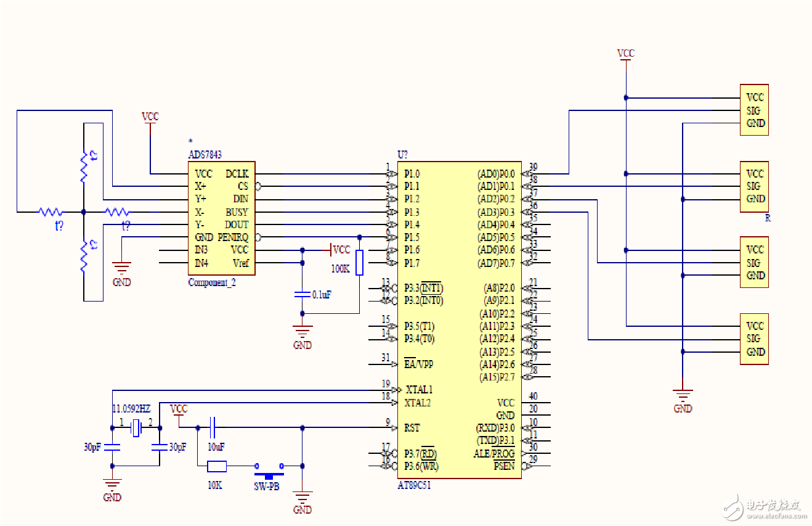Click the X+ pin name
812x526 pixels.
coord(201,186)
